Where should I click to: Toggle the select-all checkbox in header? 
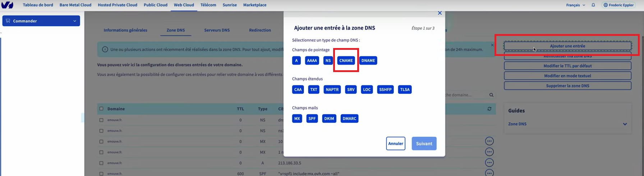click(101, 109)
